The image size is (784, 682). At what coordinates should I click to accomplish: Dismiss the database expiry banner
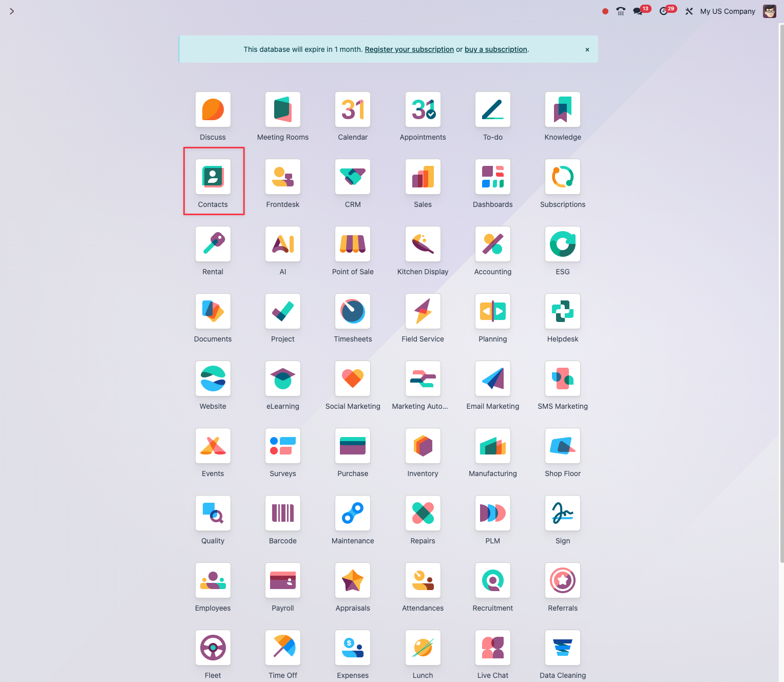(x=587, y=50)
